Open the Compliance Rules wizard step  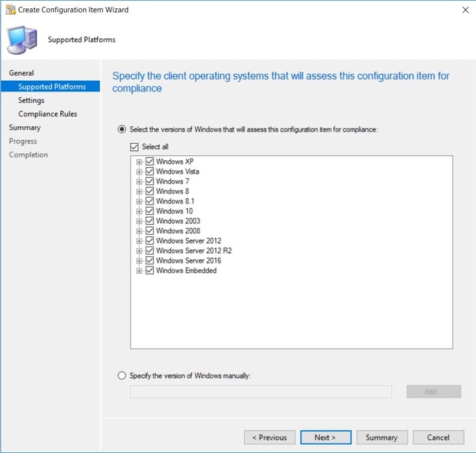point(48,114)
